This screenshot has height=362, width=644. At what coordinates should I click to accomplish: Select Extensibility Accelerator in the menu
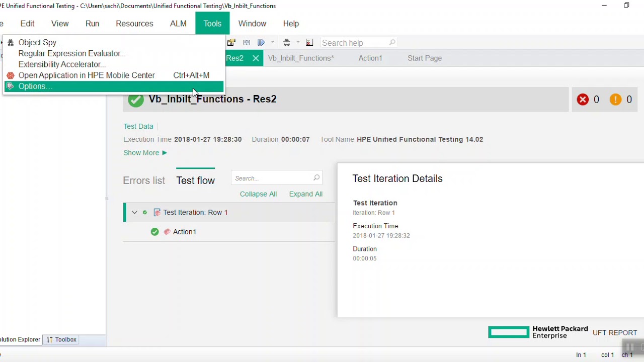[113, 64]
